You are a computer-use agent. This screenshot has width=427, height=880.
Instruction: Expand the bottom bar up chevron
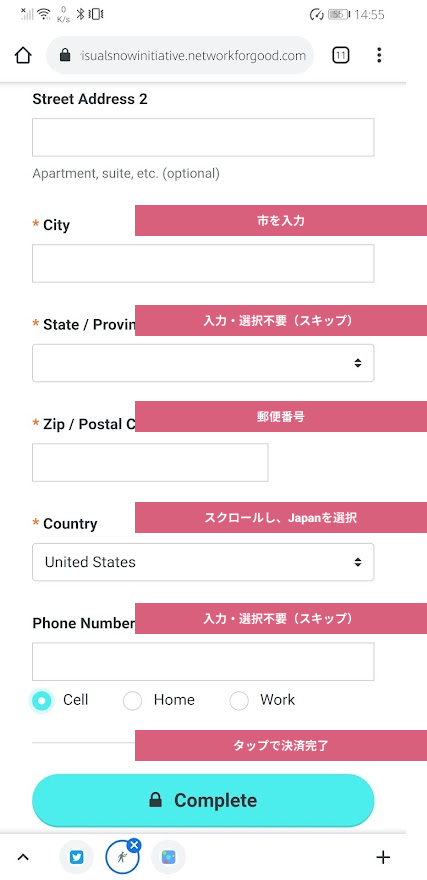click(22, 857)
